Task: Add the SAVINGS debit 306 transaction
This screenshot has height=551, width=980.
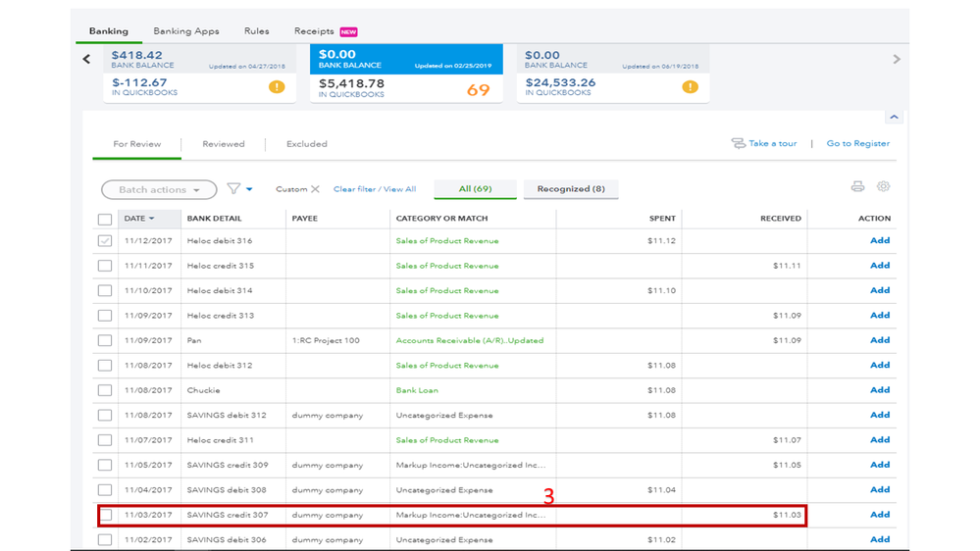Action: tap(880, 539)
